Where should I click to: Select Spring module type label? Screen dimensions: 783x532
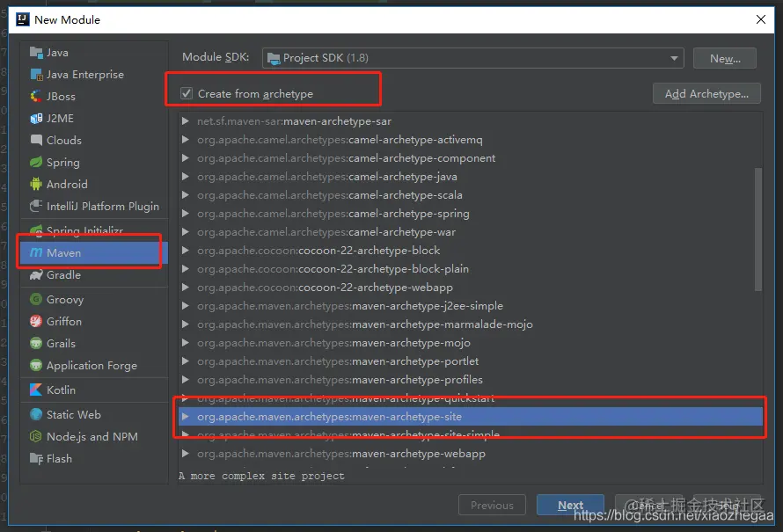click(x=63, y=163)
